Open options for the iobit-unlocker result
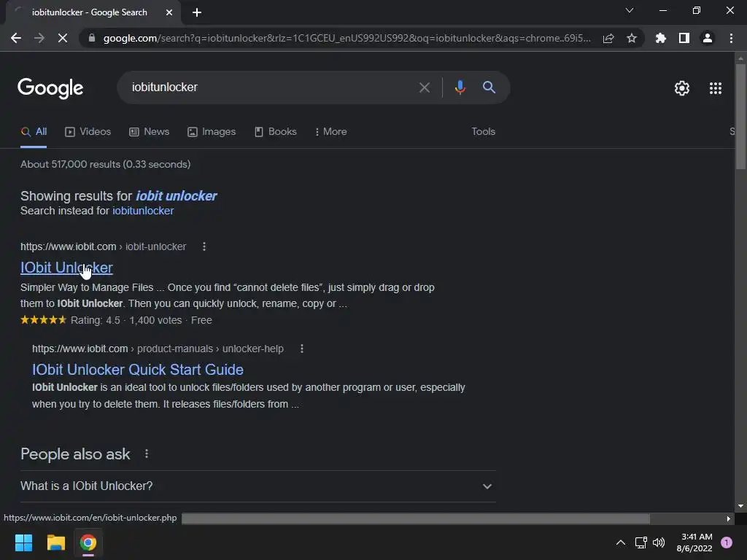This screenshot has height=560, width=747. pos(204,246)
